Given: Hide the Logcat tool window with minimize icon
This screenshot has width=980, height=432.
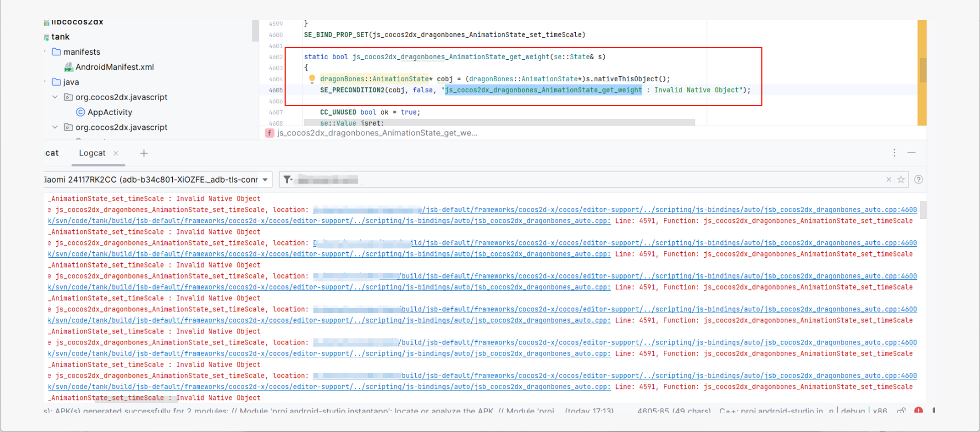Looking at the screenshot, I should point(911,153).
